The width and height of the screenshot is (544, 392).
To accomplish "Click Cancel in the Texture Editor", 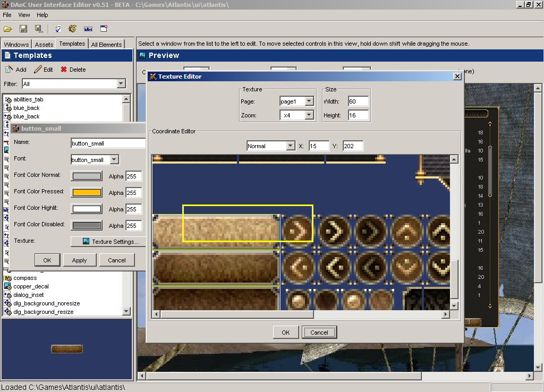I will pos(319,333).
